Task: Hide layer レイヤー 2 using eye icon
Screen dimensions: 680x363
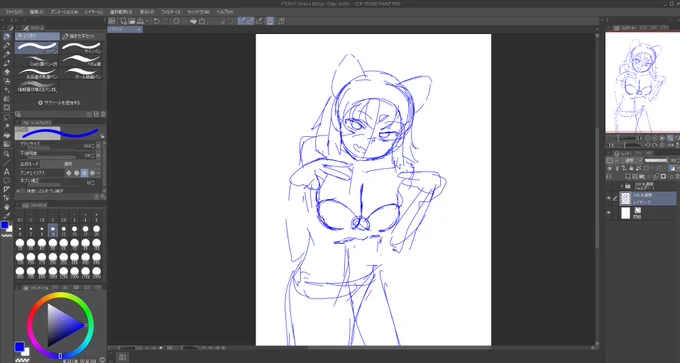Action: pos(608,198)
